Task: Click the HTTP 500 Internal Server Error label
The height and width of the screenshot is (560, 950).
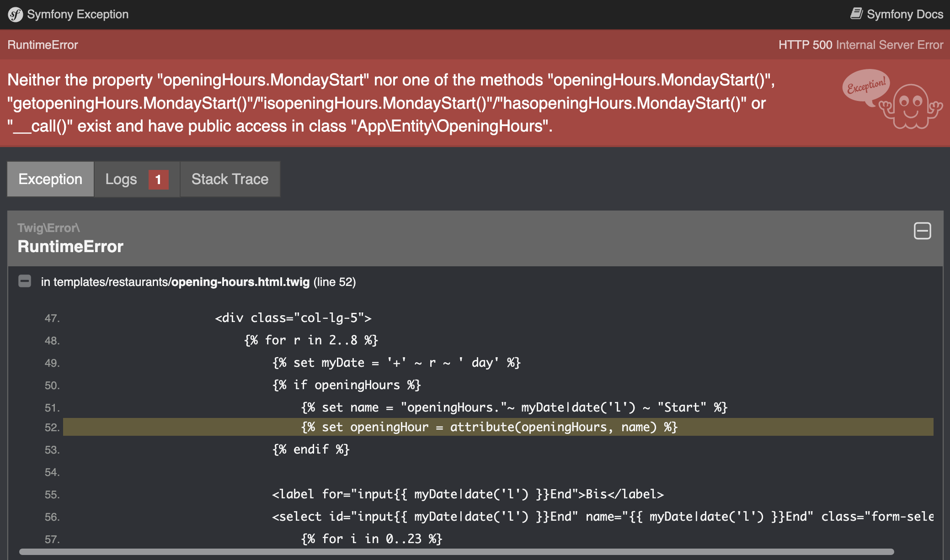Action: (860, 45)
